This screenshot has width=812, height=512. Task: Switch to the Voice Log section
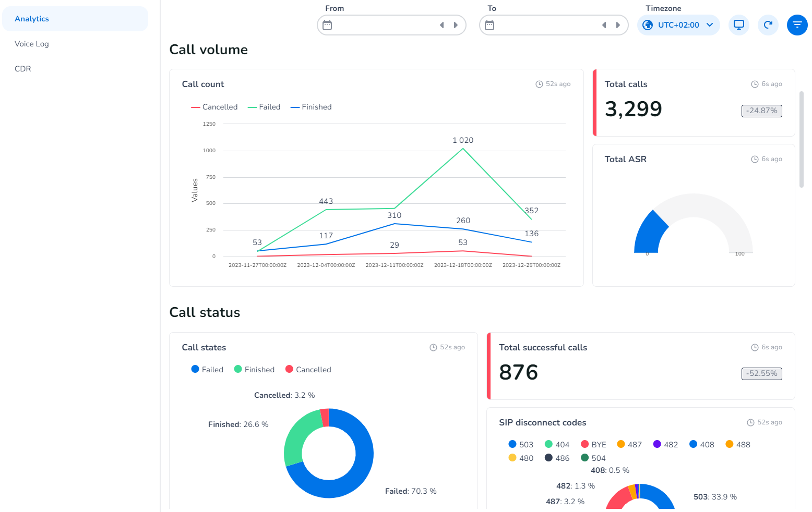coord(31,43)
